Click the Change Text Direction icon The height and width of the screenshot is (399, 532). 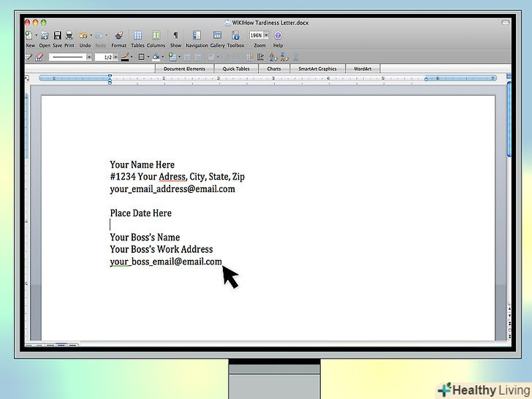[261, 57]
